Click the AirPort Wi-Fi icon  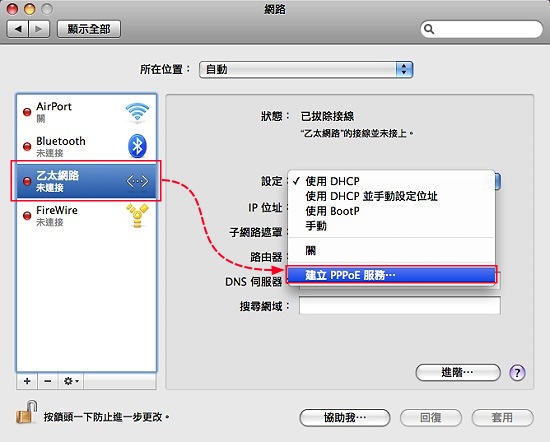coord(137,112)
